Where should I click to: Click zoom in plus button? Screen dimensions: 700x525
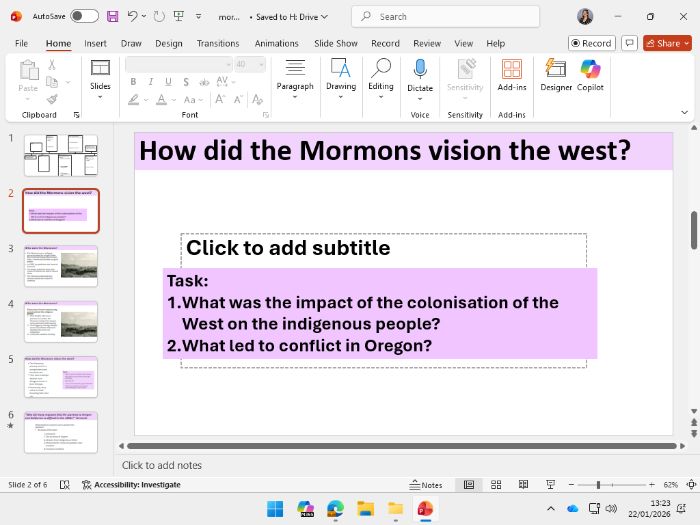point(652,484)
